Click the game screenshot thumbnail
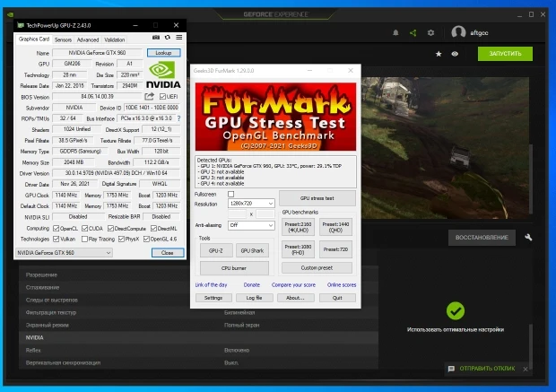This screenshot has width=556, height=392. (445, 148)
